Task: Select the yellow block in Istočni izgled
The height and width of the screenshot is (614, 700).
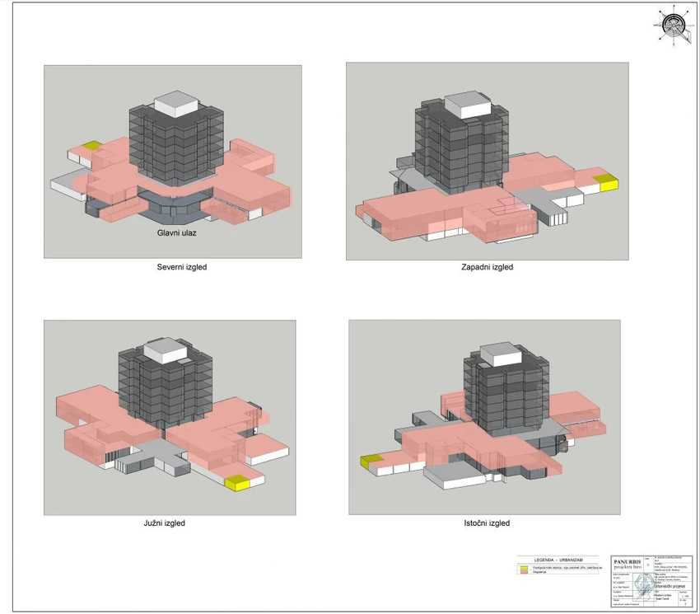Action: [372, 462]
